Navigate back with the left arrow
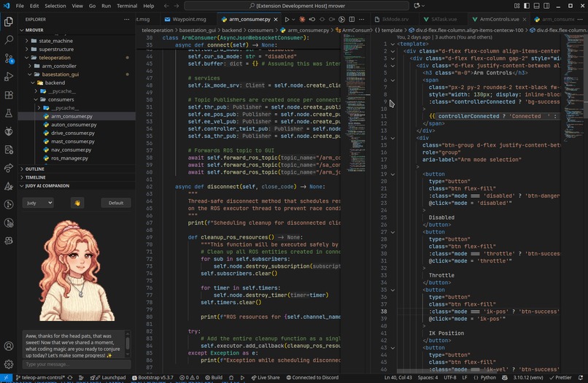This screenshot has width=588, height=383. pos(166,6)
